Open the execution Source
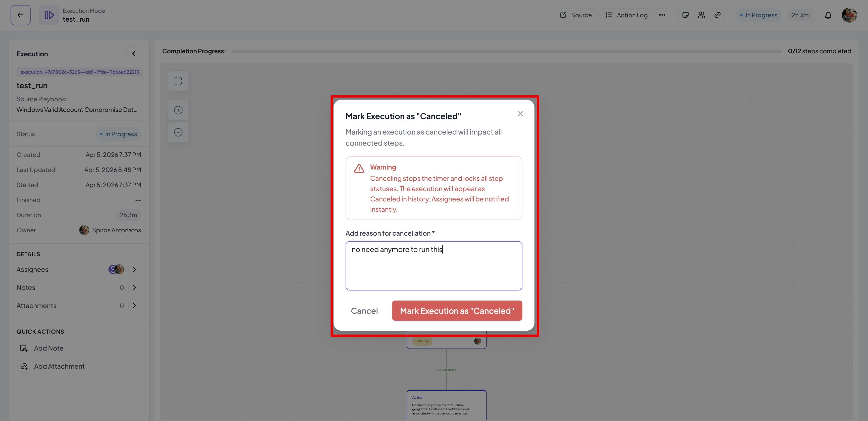Screen dimensions: 868x421 pyautogui.click(x=575, y=15)
